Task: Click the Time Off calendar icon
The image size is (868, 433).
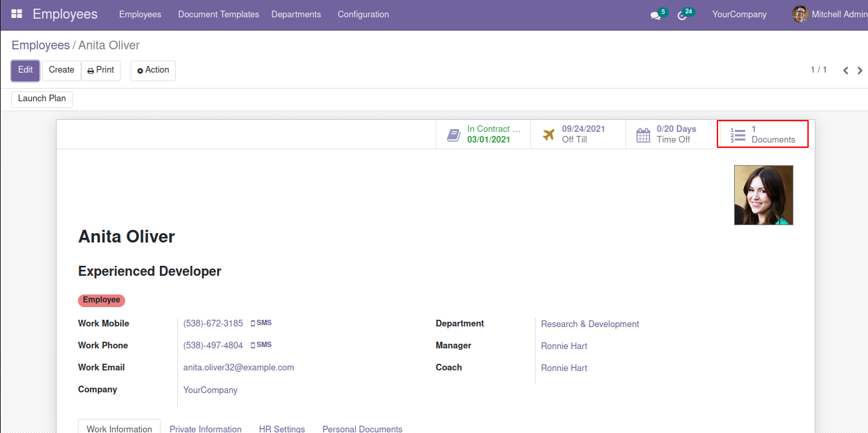Action: (x=643, y=135)
